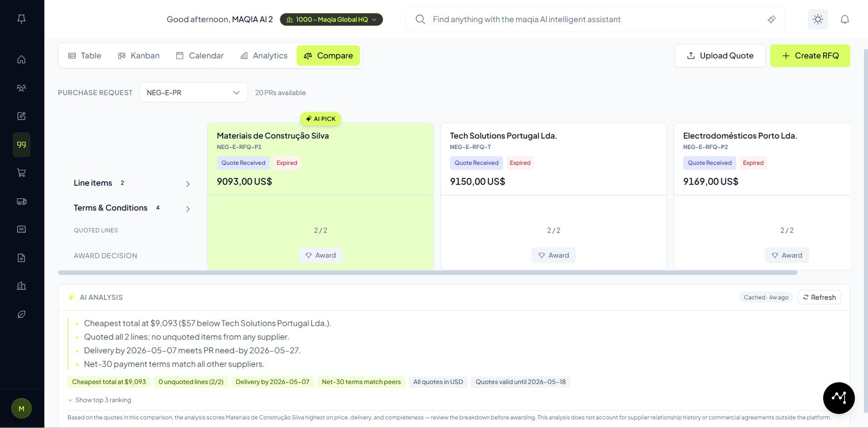Focus the maqia AI search field

coord(594,19)
